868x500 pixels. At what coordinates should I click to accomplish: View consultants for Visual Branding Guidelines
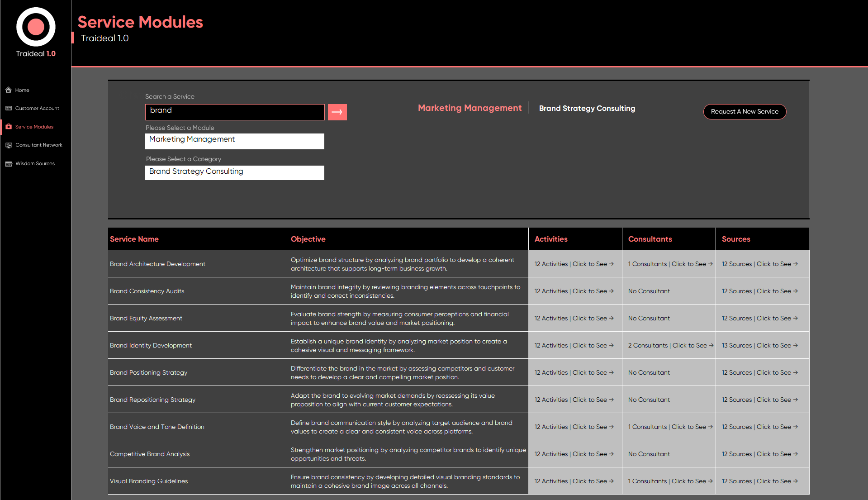point(670,481)
